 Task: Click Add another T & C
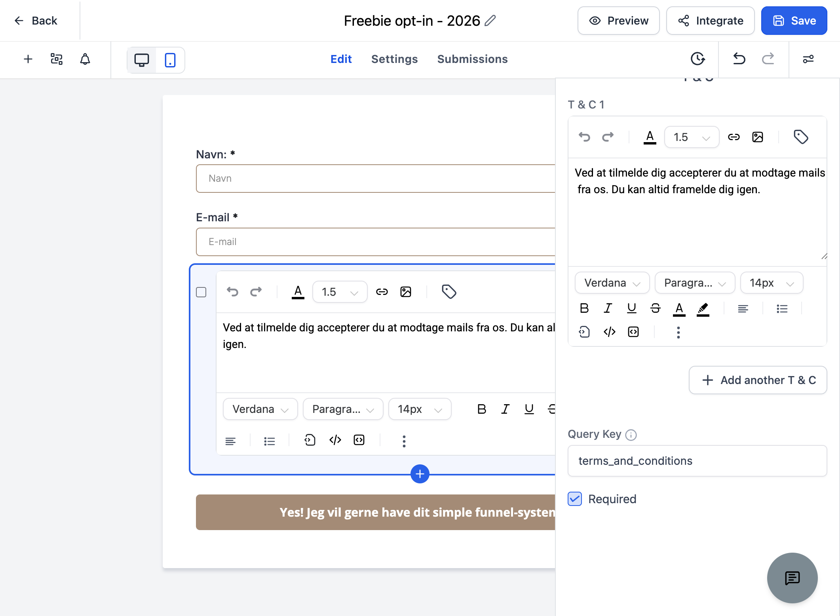click(758, 380)
